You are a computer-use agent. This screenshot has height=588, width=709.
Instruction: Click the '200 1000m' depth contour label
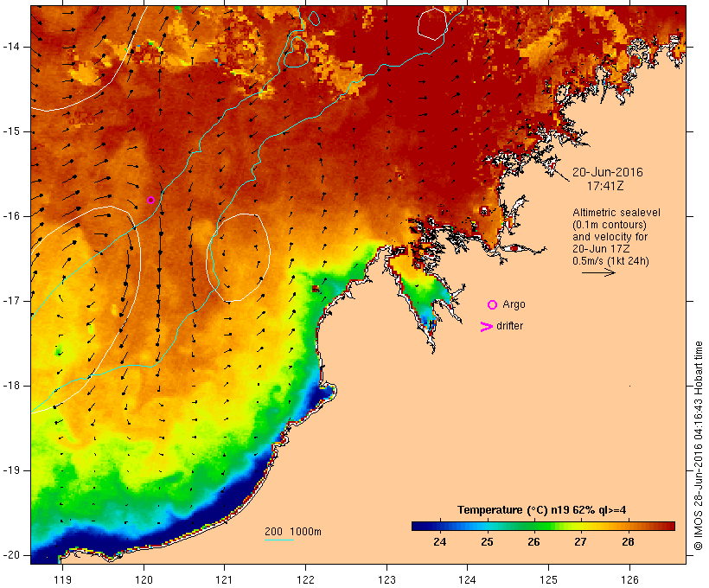[293, 532]
